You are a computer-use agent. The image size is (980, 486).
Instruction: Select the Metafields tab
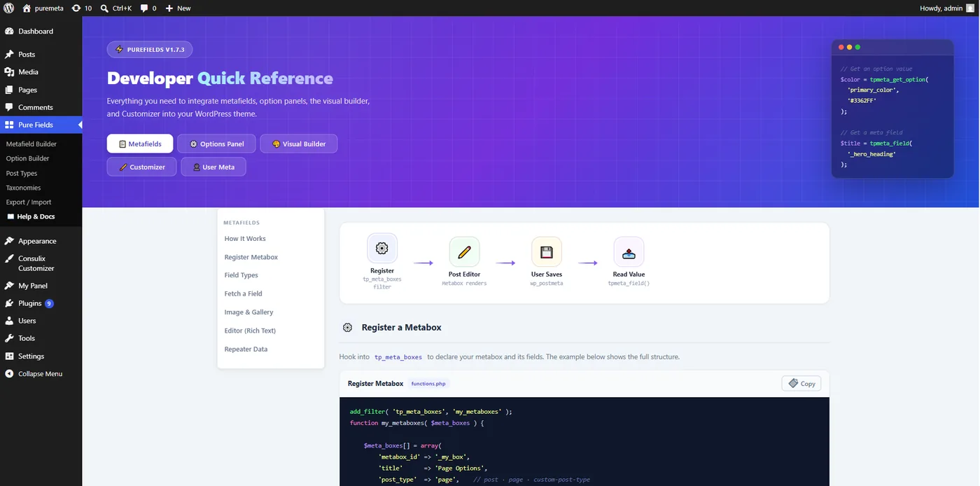(140, 144)
